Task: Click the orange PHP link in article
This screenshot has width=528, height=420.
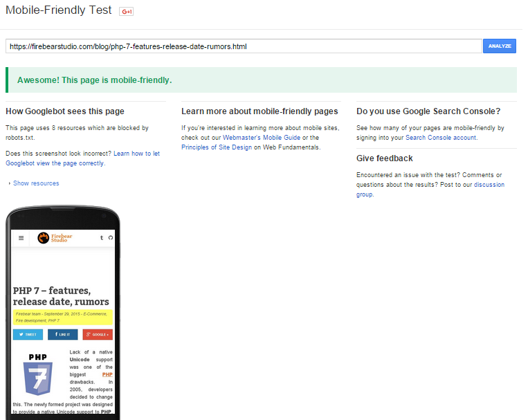Action: (107, 374)
